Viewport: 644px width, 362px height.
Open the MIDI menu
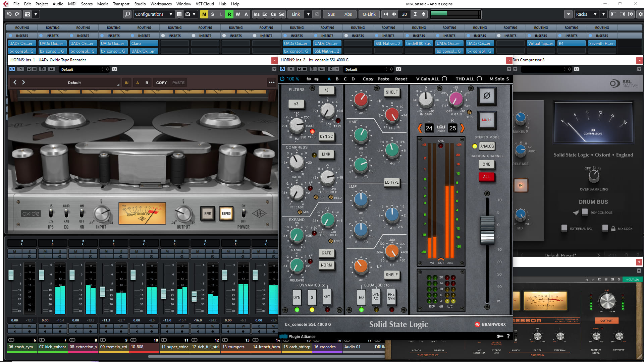[x=72, y=4]
